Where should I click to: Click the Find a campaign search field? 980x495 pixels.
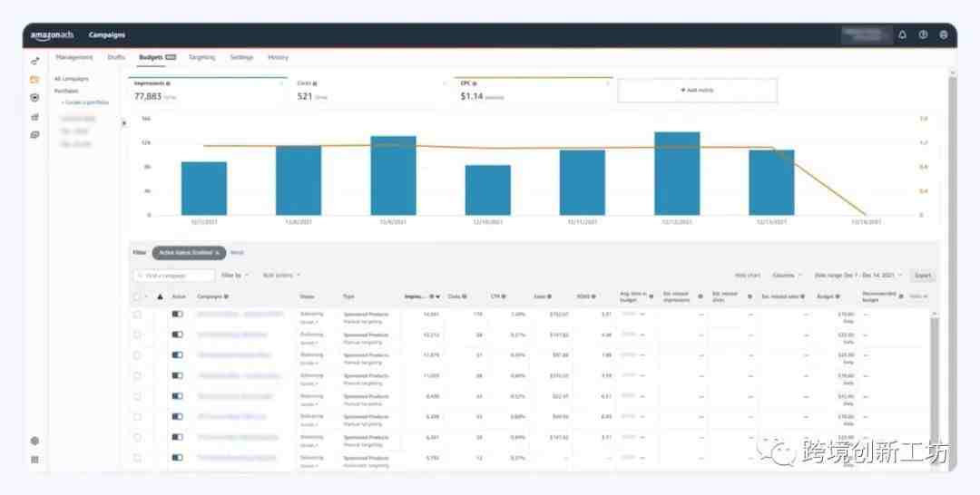(x=174, y=276)
